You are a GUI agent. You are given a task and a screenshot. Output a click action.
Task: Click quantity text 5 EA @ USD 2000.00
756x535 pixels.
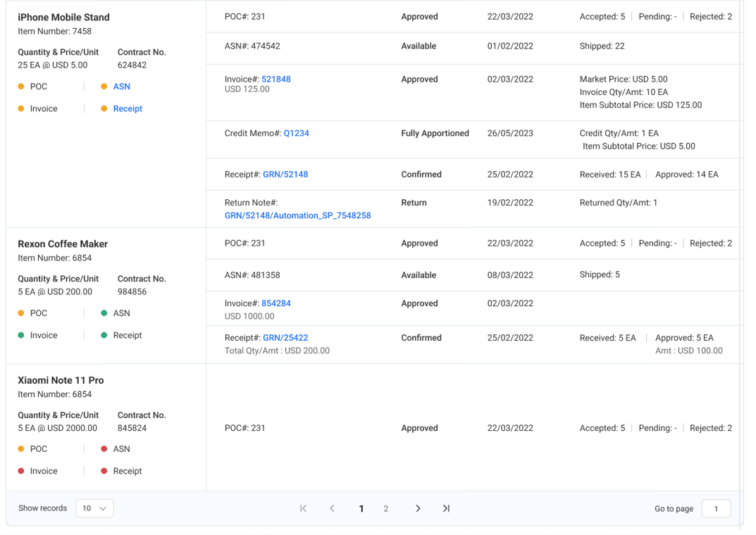tap(57, 429)
